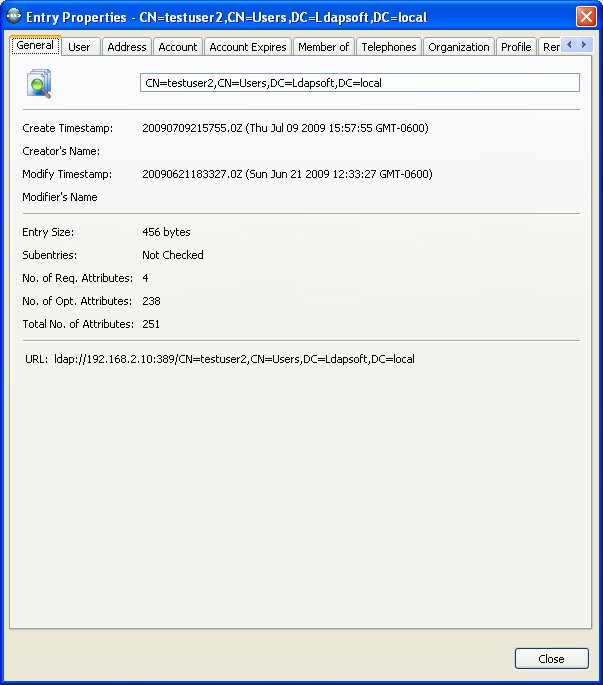The height and width of the screenshot is (685, 603).
Task: Click the distinguished name text field
Action: (x=359, y=83)
